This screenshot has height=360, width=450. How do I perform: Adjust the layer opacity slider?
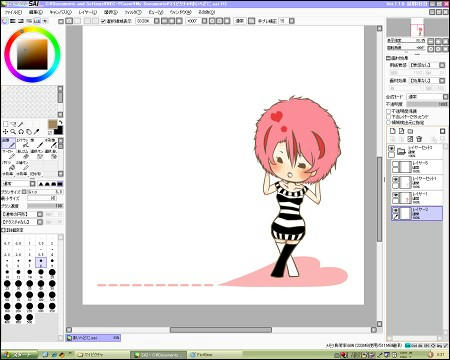click(427, 104)
